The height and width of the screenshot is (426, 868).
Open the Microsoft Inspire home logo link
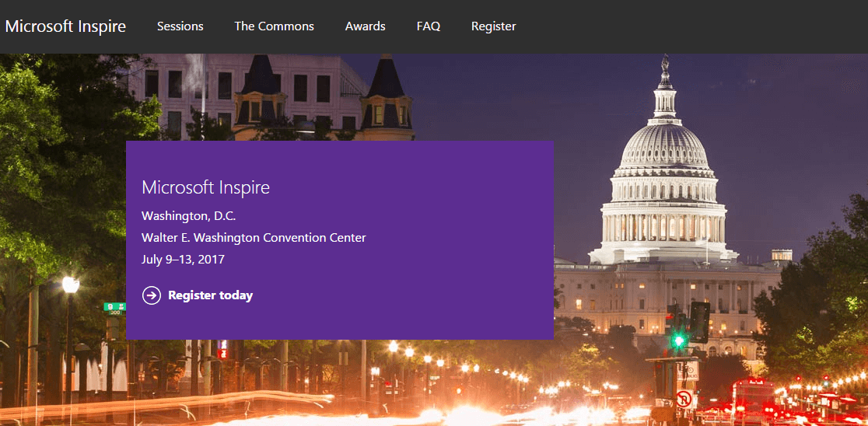point(65,26)
